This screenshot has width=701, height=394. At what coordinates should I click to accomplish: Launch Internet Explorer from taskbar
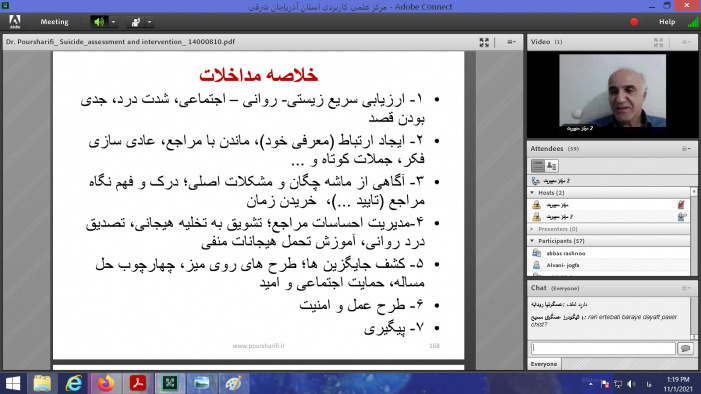pos(74,383)
